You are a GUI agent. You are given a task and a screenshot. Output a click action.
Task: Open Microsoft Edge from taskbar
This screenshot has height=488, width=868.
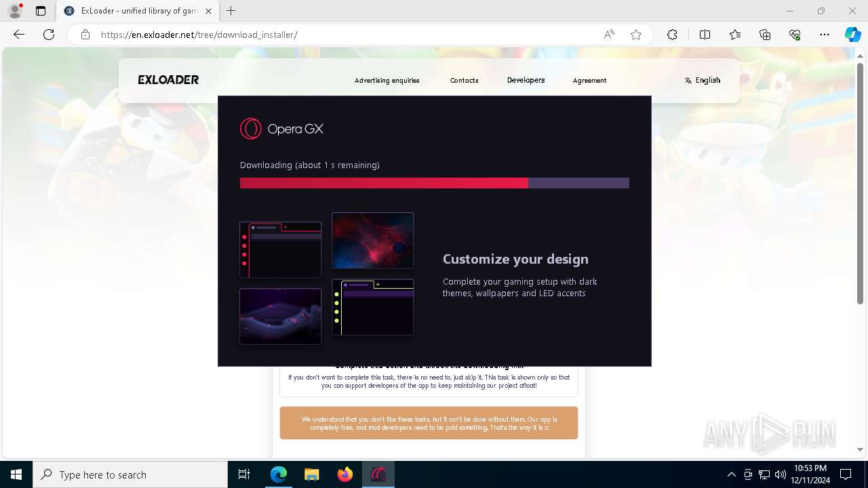pos(279,474)
